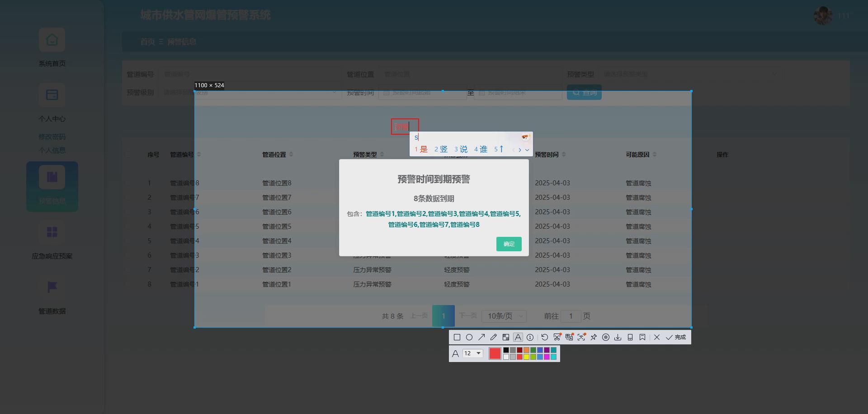Expand the IME candidate list with down chevron
This screenshot has width=868, height=414.
pyautogui.click(x=527, y=149)
